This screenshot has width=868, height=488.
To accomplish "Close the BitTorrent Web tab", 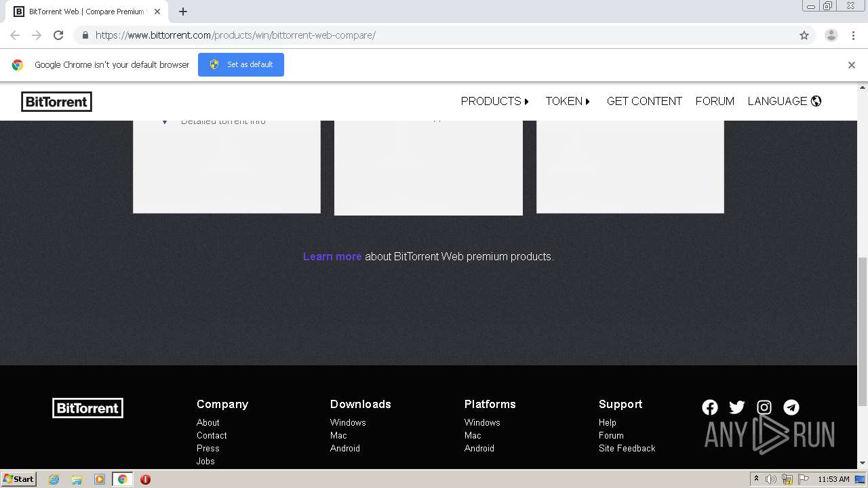I will coord(157,12).
